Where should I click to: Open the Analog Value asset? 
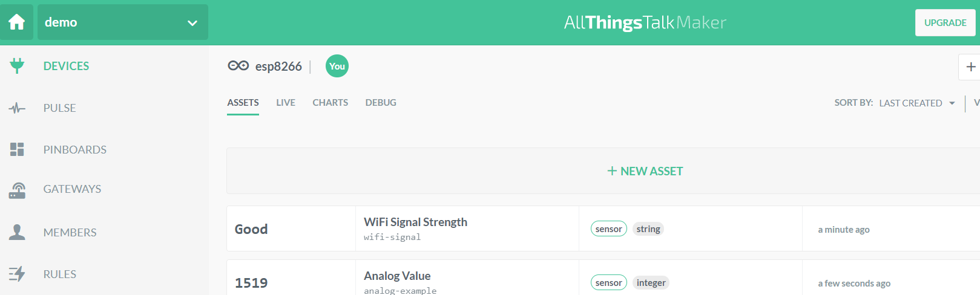click(x=397, y=276)
